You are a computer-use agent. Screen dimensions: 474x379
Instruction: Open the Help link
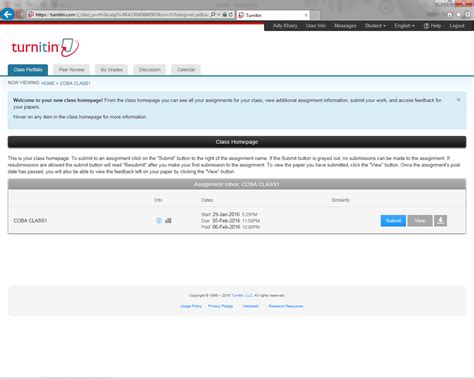(432, 26)
